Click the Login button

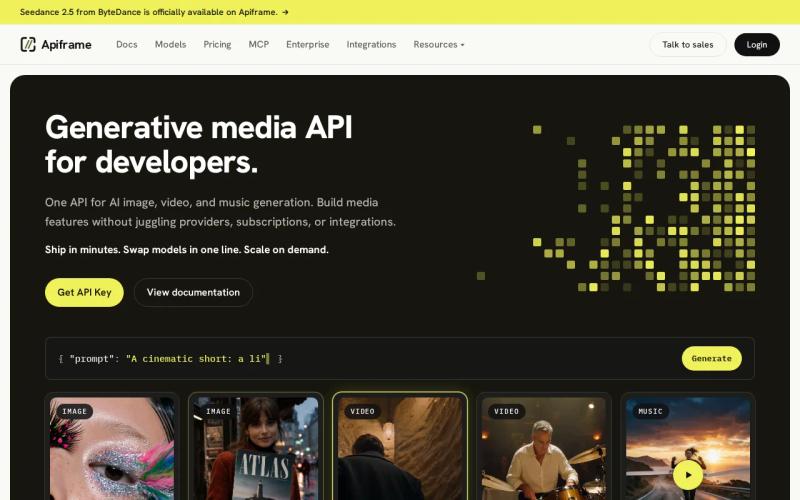coord(757,44)
